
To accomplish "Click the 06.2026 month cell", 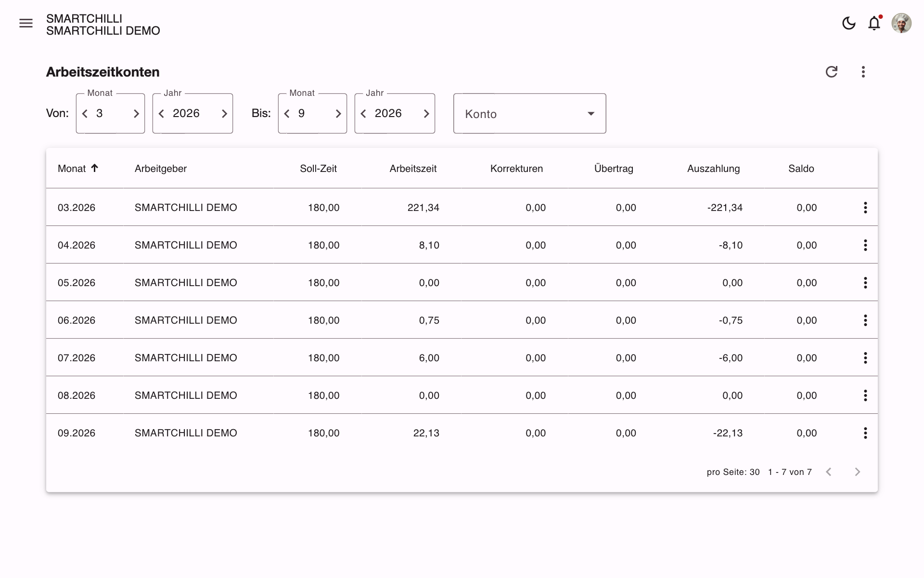I will point(77,320).
